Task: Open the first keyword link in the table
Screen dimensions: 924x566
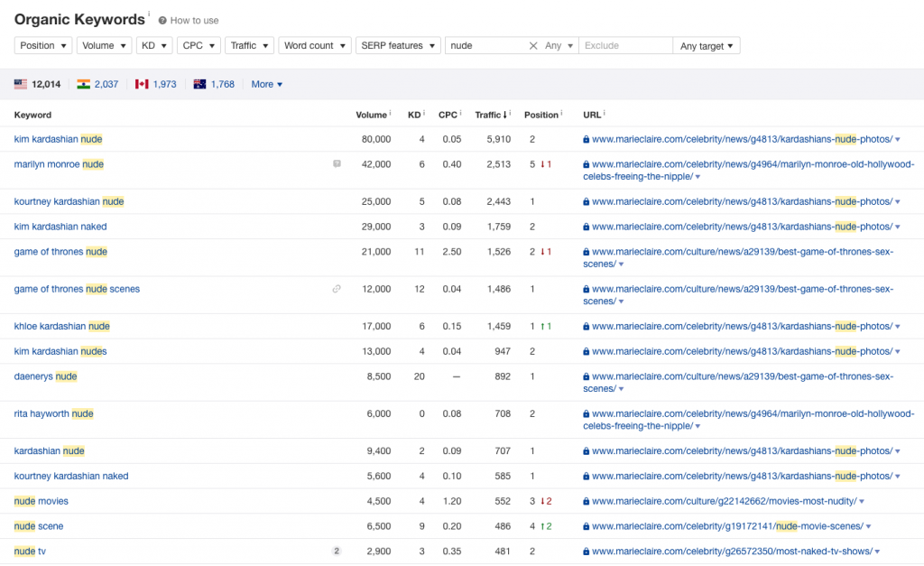Action: 58,139
